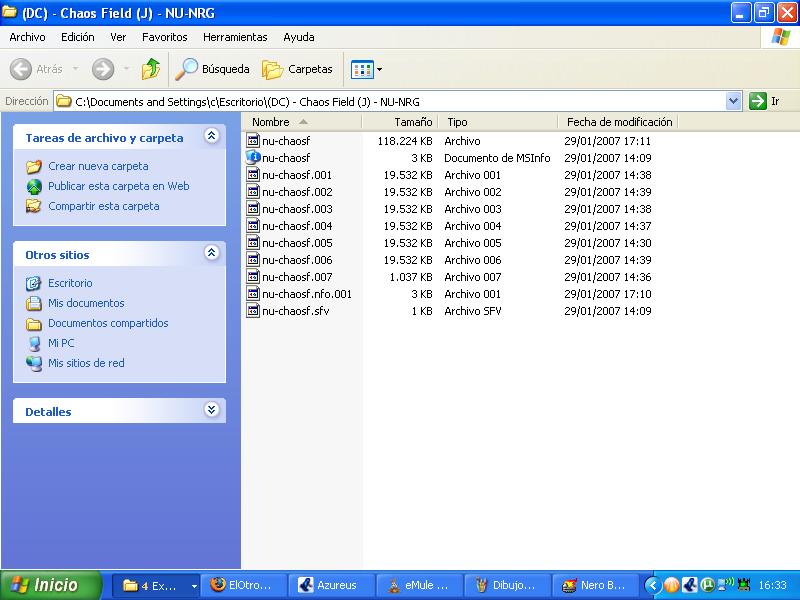Click the Mi PC computer icon
The image size is (800, 600).
34,343
